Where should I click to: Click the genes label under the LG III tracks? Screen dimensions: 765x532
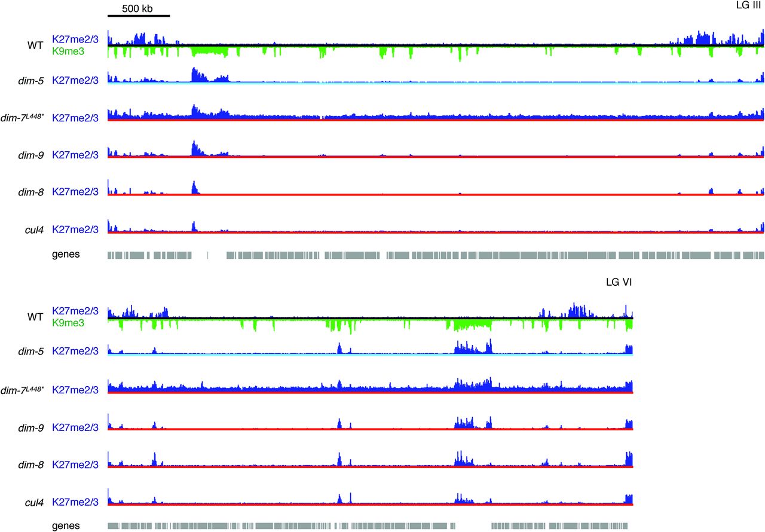[x=66, y=255]
